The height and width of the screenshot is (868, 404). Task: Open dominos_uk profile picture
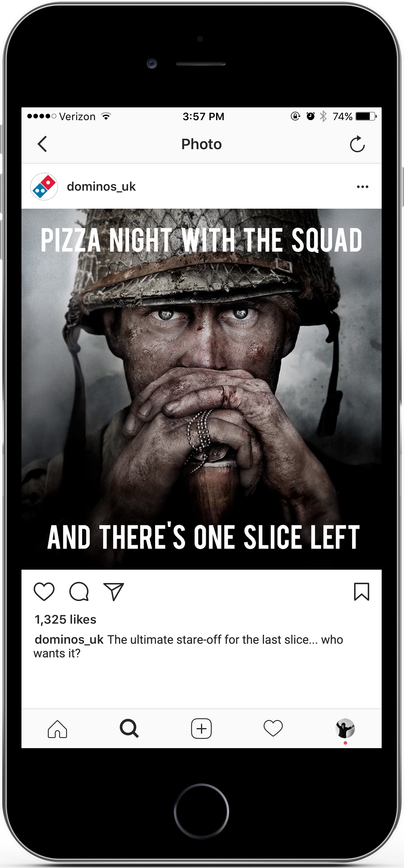[x=44, y=187]
